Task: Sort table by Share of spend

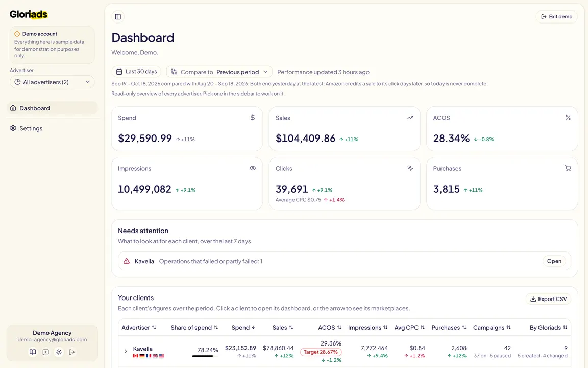Action: [x=194, y=328]
